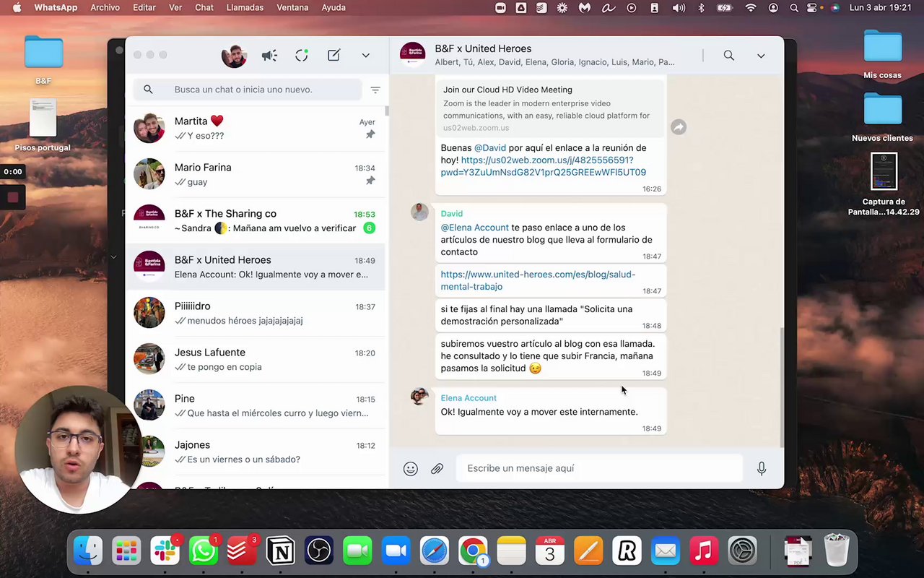This screenshot has height=578, width=924.
Task: Forward the Zoom link message with arrow icon
Action: [x=679, y=127]
